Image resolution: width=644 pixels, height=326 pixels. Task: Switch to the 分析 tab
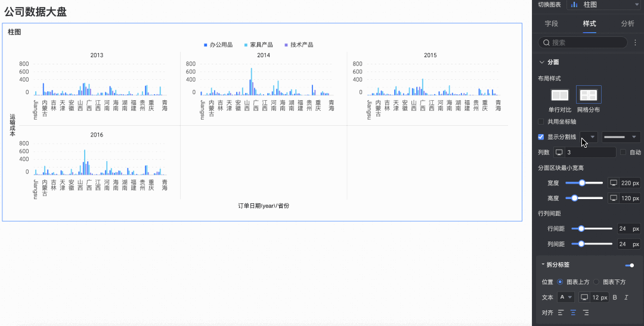pos(627,24)
